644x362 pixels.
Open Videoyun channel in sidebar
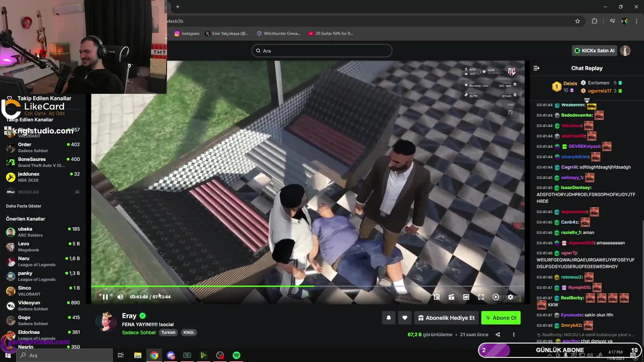[x=43, y=306]
